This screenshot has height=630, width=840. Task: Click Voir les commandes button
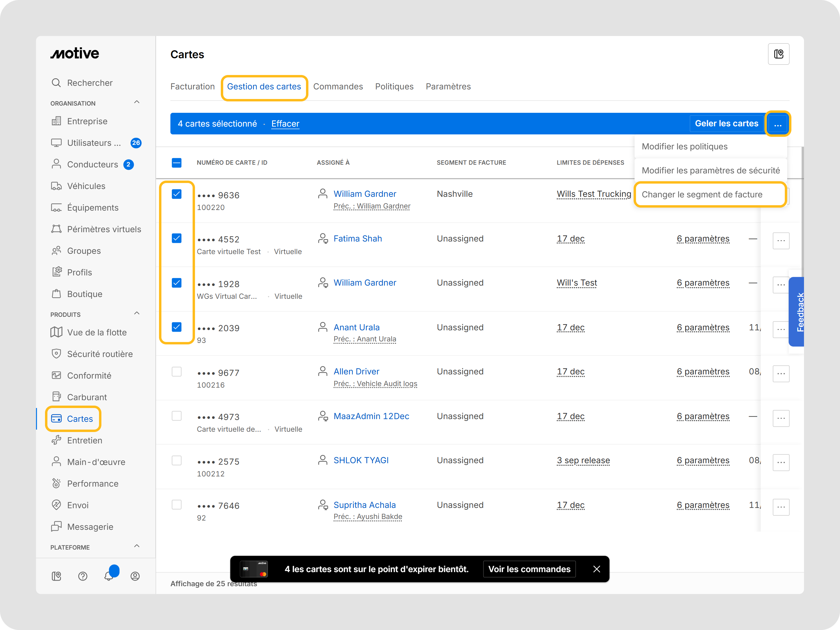pyautogui.click(x=529, y=569)
